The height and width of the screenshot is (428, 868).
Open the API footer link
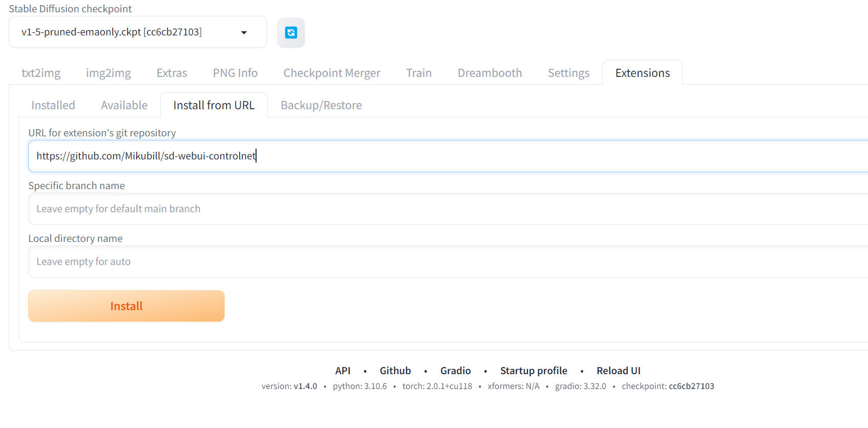[343, 371]
